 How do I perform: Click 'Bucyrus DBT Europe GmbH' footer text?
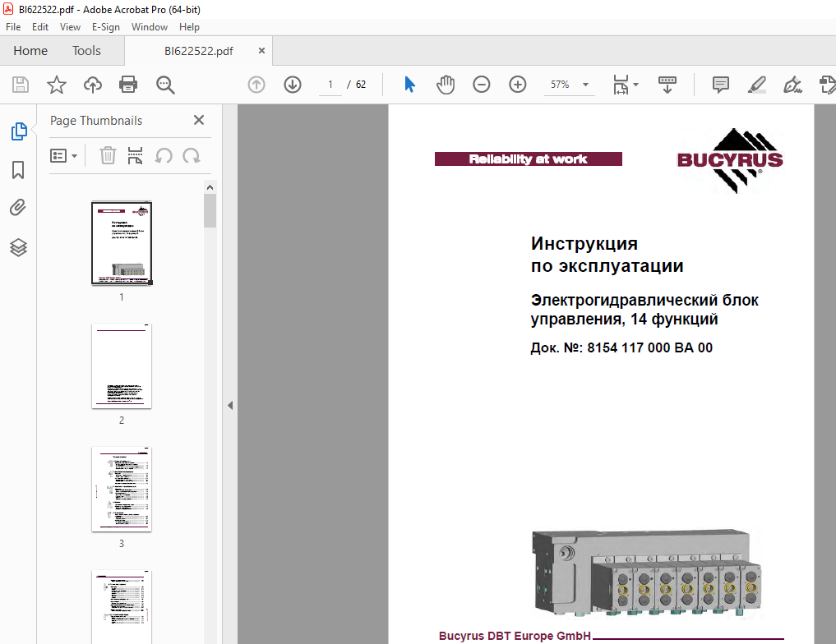tap(515, 636)
